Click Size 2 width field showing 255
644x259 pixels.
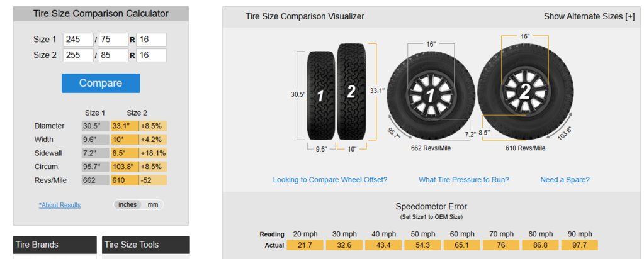pos(78,55)
